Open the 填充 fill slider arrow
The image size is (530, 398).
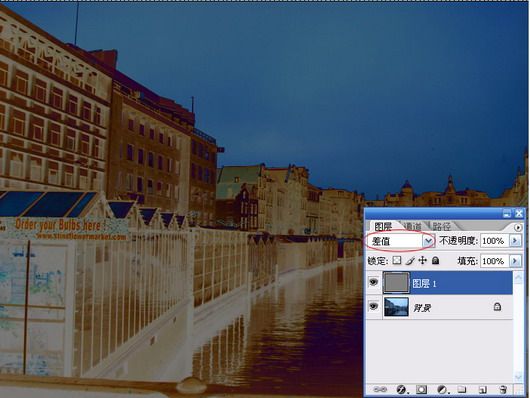coord(515,261)
